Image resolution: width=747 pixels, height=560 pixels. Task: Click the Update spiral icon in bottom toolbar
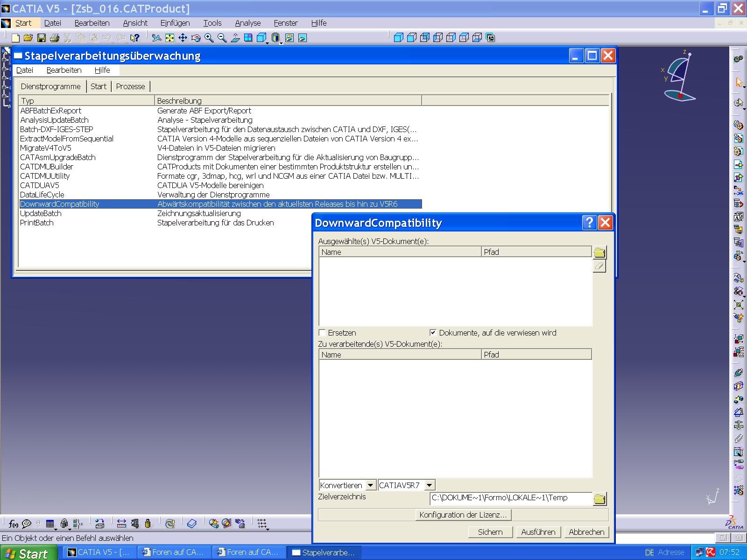[x=170, y=524]
